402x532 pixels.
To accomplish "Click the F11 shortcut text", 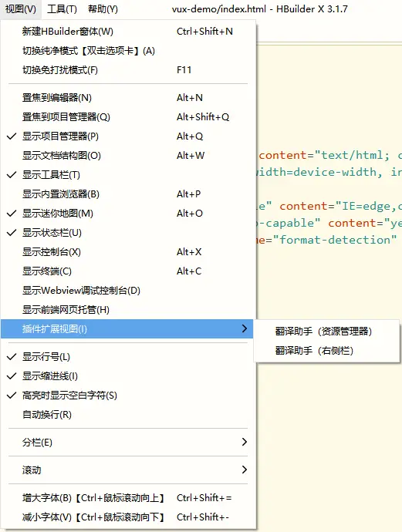I will point(184,70).
